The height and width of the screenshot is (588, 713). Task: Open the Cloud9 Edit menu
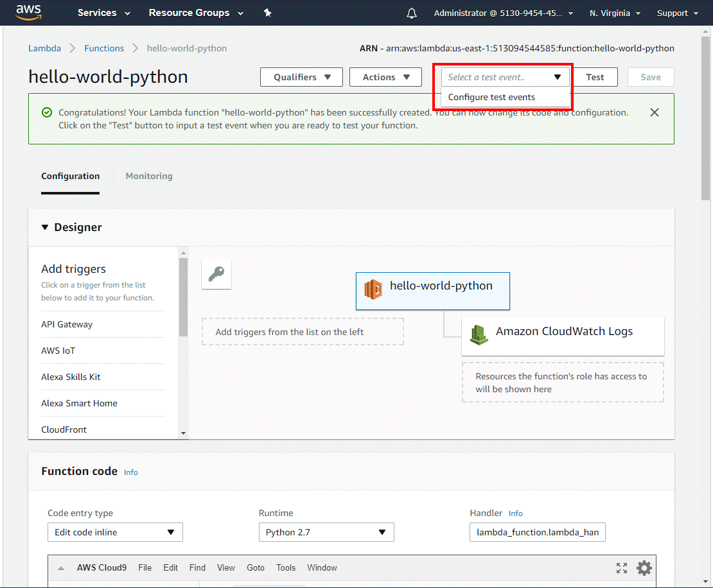(x=170, y=567)
